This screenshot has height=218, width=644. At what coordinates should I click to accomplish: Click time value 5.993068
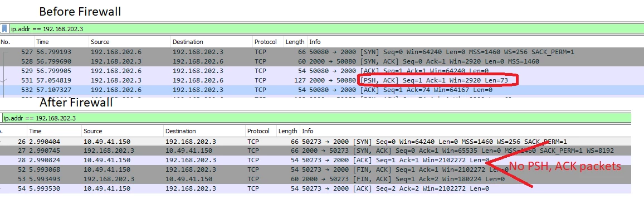point(44,169)
